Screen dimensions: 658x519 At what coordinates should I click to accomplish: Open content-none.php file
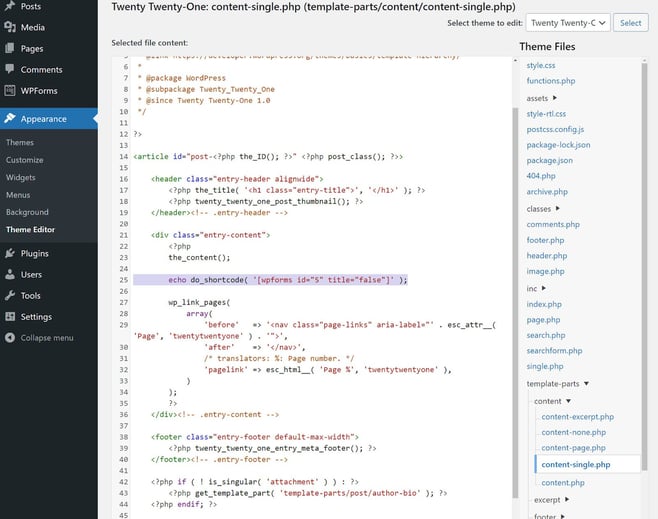pyautogui.click(x=573, y=432)
